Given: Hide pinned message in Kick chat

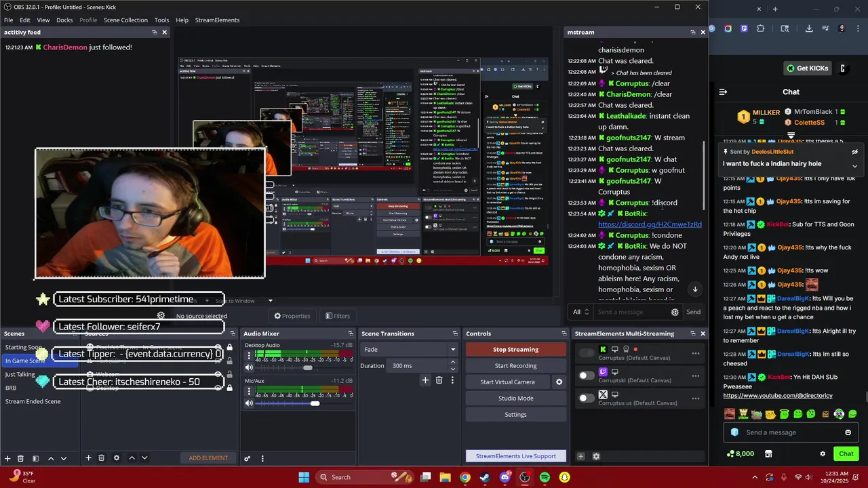Looking at the screenshot, I should pos(854,152).
